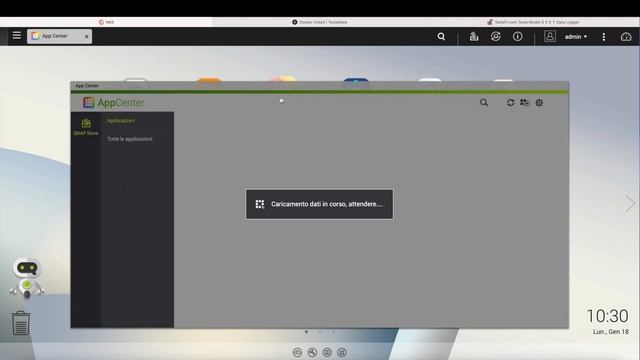Click the App Center window title bar text
This screenshot has height=360, width=640.
(x=87, y=86)
